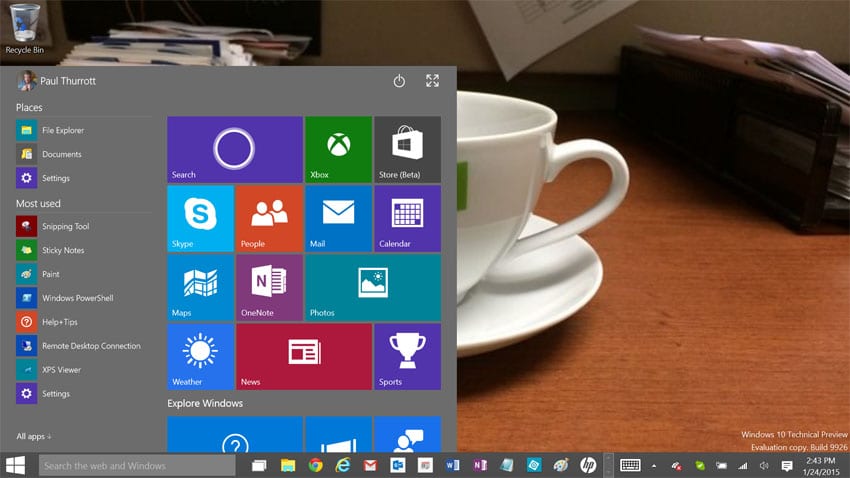Open the Calendar tile
850x478 pixels.
click(408, 218)
